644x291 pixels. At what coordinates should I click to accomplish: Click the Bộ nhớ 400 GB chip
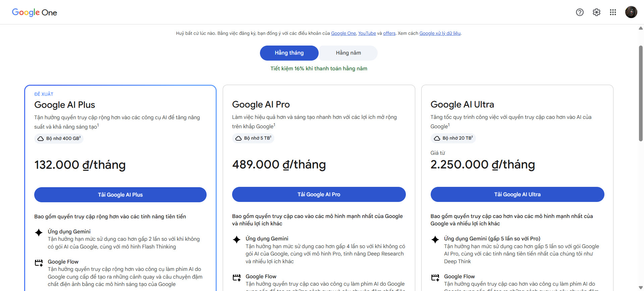point(59,139)
